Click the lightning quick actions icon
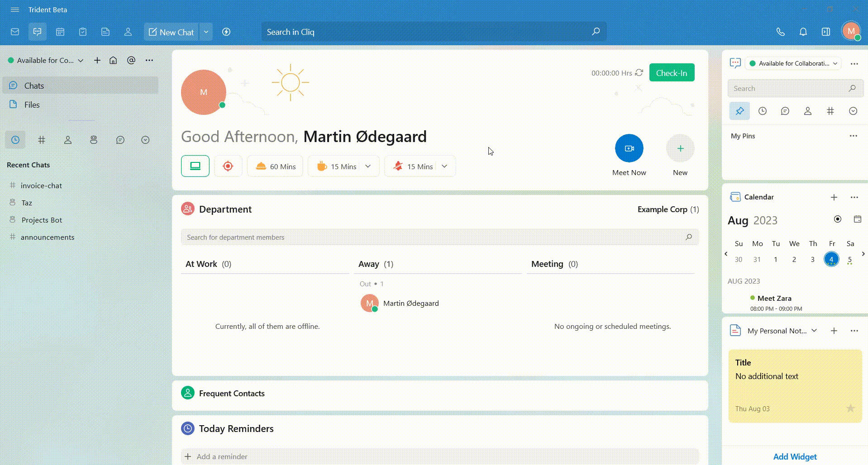The height and width of the screenshot is (465, 868). click(x=226, y=32)
